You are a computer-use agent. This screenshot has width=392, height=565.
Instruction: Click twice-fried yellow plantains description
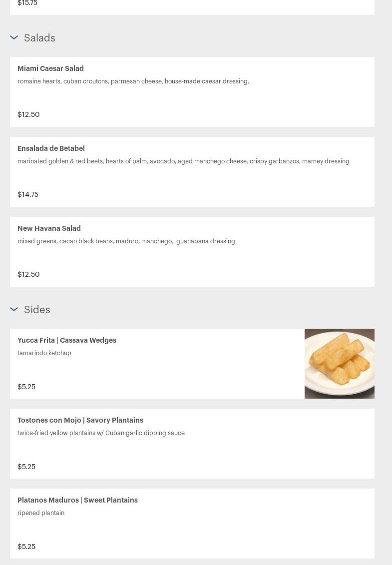click(x=101, y=433)
